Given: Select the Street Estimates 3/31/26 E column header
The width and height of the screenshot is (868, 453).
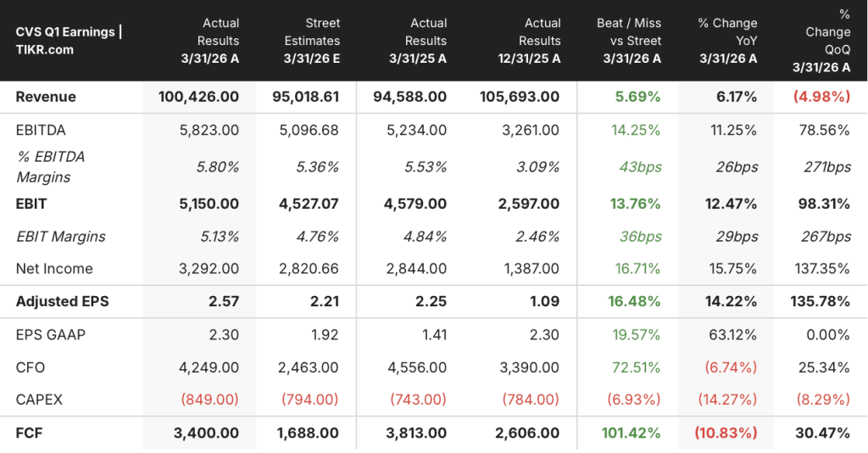Looking at the screenshot, I should pyautogui.click(x=312, y=41).
